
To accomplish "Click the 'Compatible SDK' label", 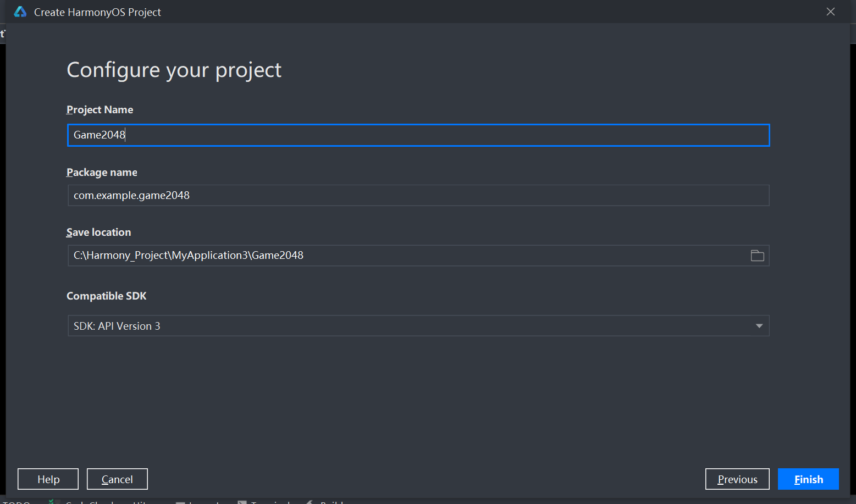I will pos(107,296).
